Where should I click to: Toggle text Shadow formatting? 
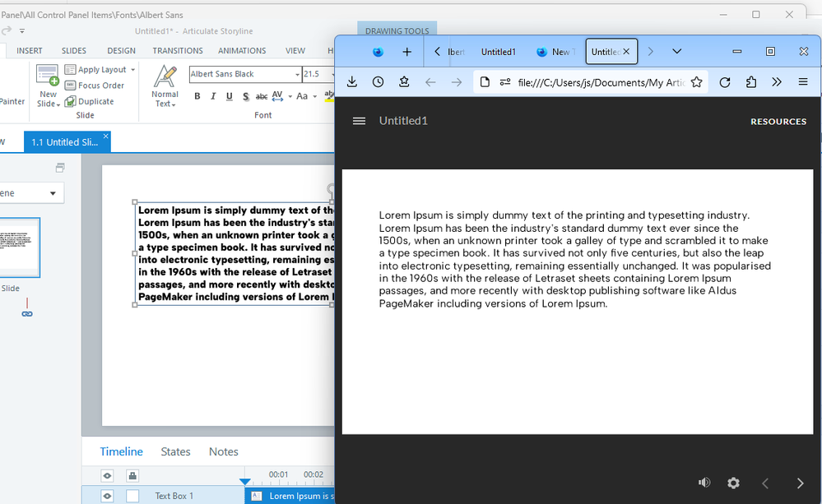(x=245, y=96)
